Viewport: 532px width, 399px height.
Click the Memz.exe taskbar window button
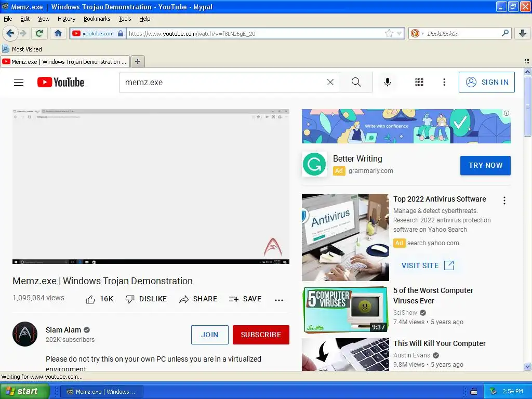click(x=102, y=392)
